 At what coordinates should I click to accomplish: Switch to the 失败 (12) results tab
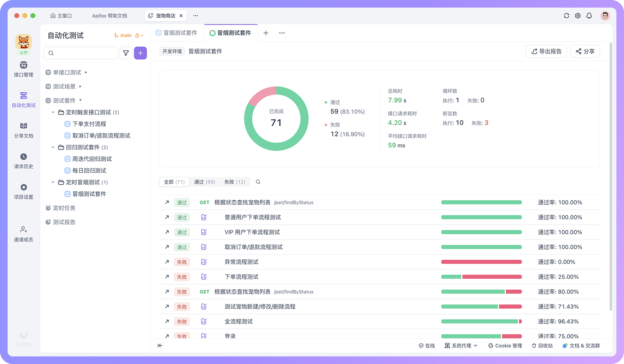click(x=235, y=182)
